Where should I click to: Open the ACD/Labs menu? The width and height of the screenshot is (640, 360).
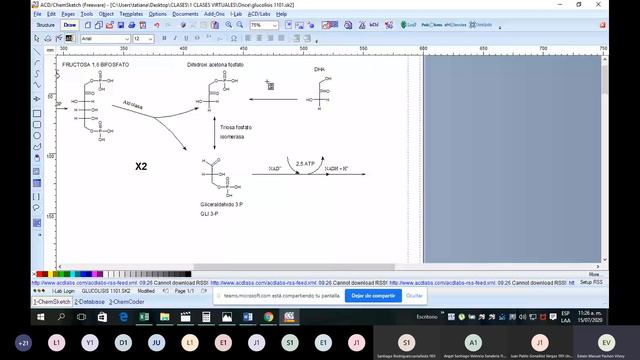click(x=259, y=14)
